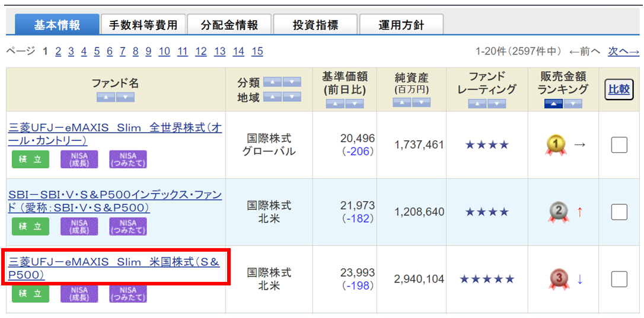Image resolution: width=644 pixels, height=318 pixels.
Task: Select 国際株式 グローバル category cell
Action: [269, 144]
